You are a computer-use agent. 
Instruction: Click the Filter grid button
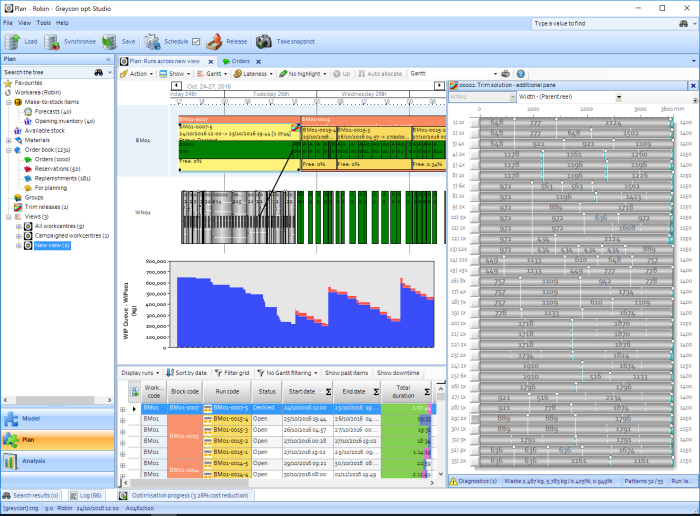click(231, 372)
